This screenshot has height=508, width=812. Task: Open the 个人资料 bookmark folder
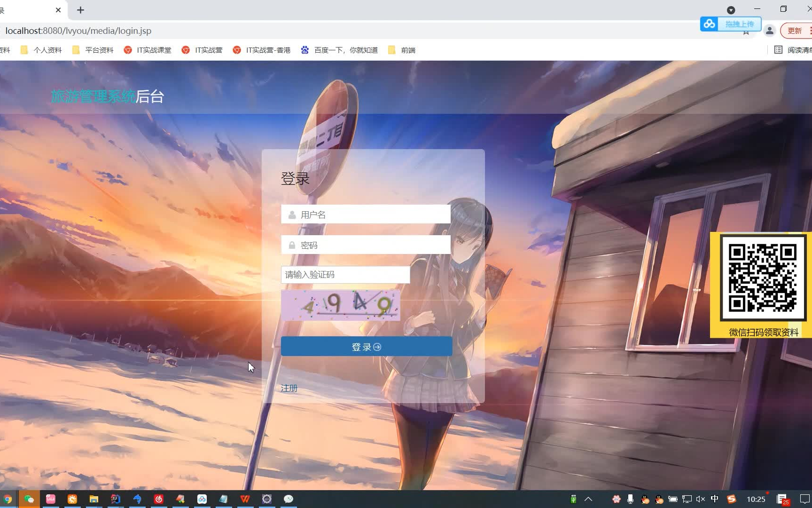click(41, 50)
